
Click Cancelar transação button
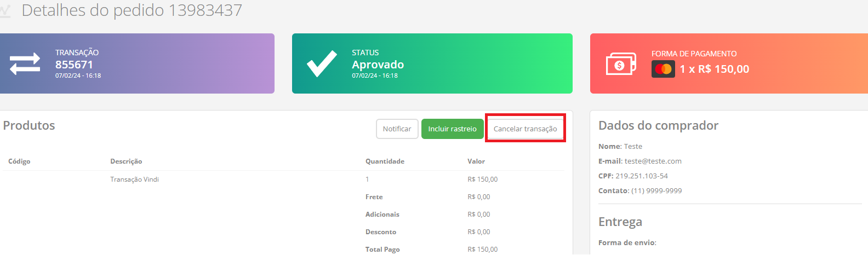coord(526,129)
